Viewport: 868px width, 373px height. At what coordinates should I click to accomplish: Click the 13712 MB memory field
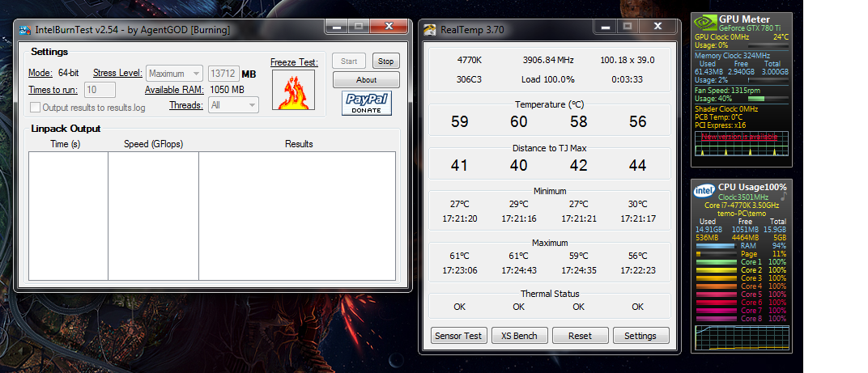[223, 74]
